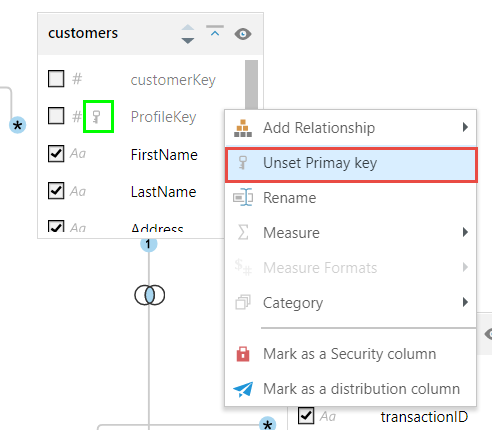Collapse the customers table with the top chevron
The width and height of the screenshot is (492, 430).
(215, 31)
